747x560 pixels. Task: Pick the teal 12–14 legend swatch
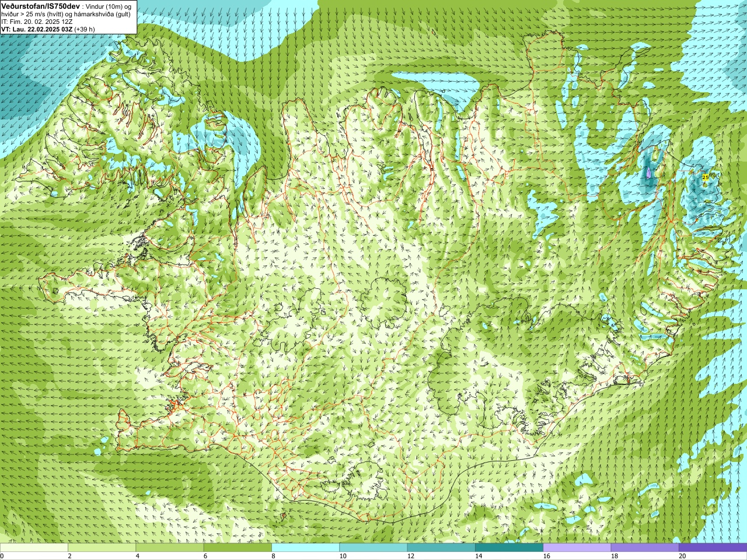pos(441,548)
